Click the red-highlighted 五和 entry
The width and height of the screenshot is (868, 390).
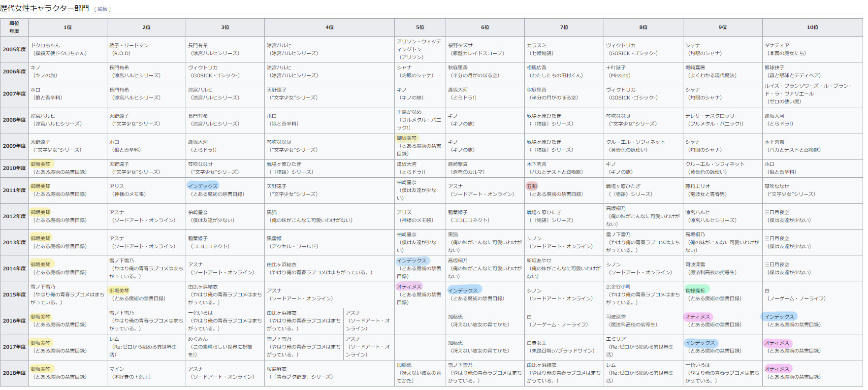532,187
